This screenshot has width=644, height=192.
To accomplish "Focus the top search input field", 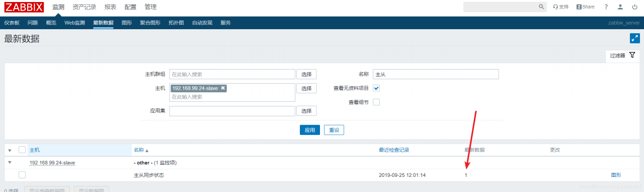I will [x=501, y=7].
